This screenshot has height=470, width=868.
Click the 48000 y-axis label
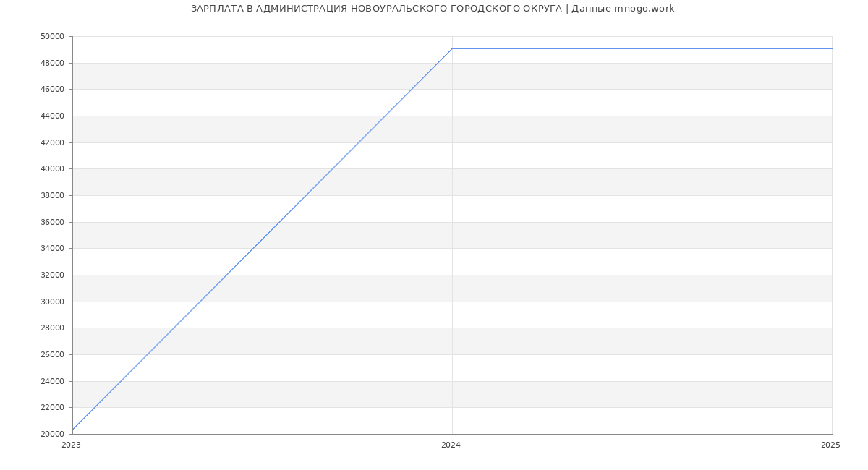[x=52, y=63]
